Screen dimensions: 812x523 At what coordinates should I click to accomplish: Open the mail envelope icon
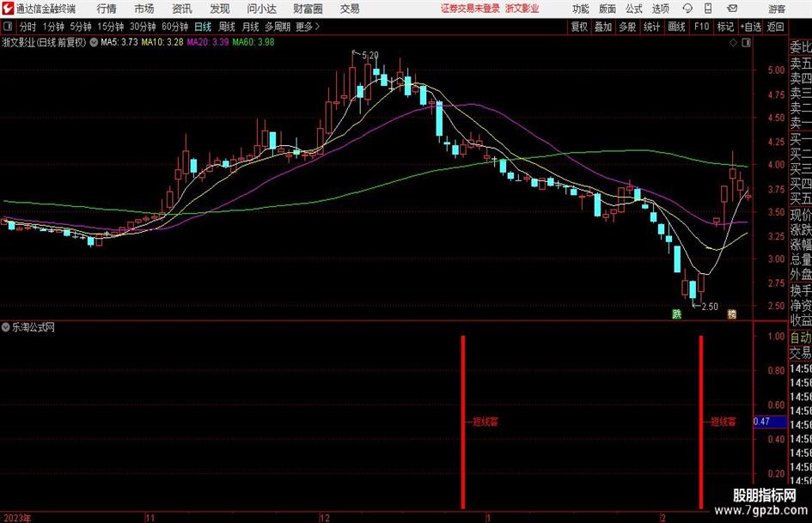click(x=732, y=9)
